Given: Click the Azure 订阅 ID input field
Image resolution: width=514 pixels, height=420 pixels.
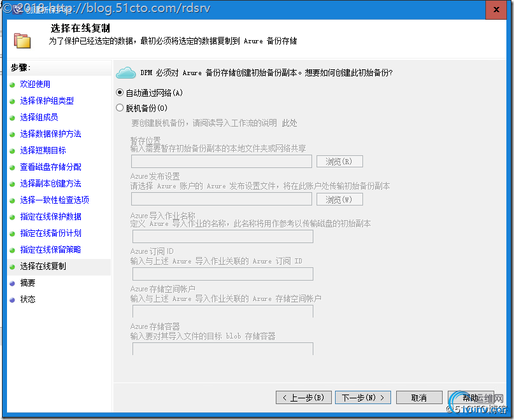Looking at the screenshot, I should pos(222,274).
